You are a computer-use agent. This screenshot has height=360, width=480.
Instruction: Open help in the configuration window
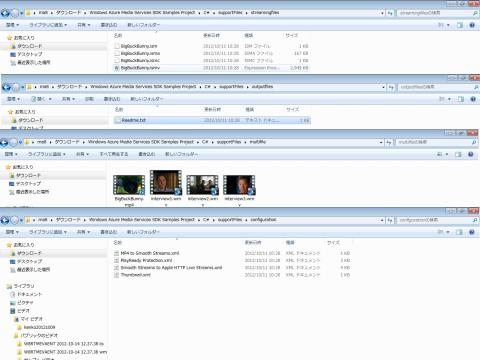(472, 232)
